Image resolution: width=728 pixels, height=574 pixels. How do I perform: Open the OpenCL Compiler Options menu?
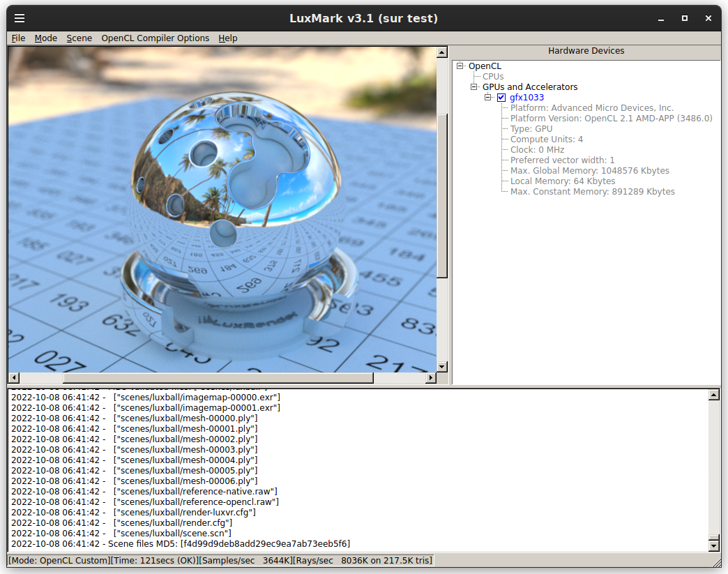pyautogui.click(x=155, y=38)
